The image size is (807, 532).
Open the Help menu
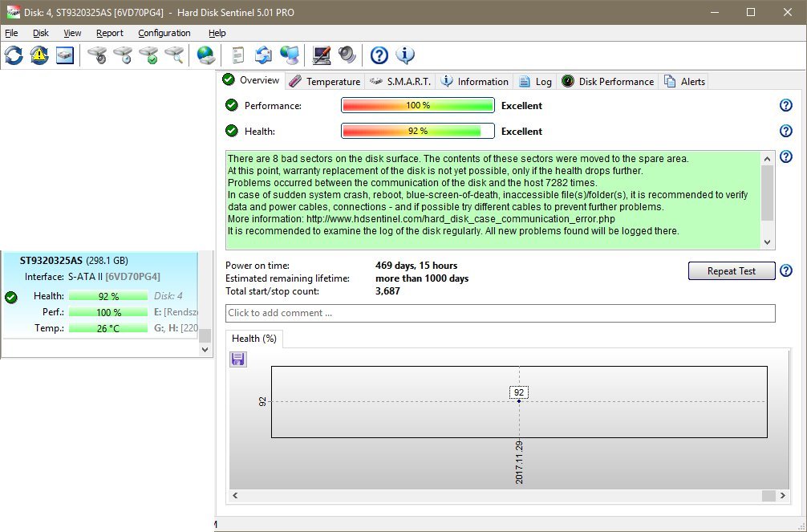point(217,33)
